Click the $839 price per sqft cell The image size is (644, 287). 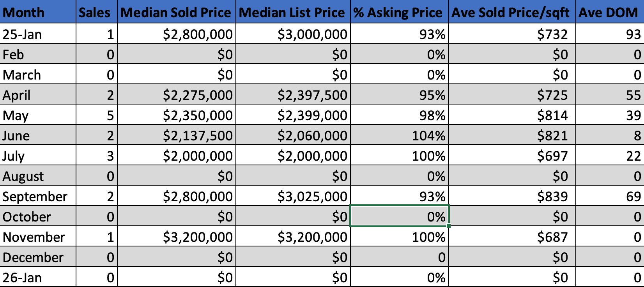click(x=512, y=197)
